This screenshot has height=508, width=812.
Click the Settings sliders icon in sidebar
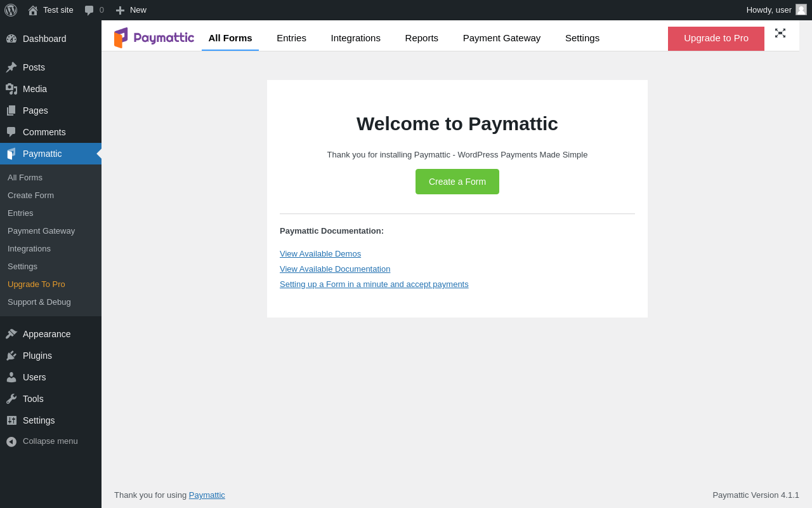(x=11, y=420)
